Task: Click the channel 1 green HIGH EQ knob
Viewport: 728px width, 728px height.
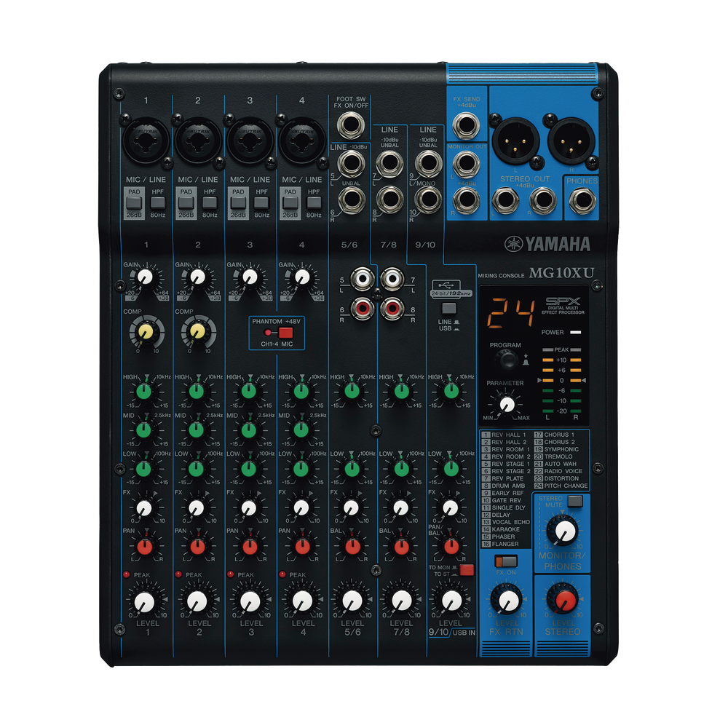Action: (x=145, y=391)
